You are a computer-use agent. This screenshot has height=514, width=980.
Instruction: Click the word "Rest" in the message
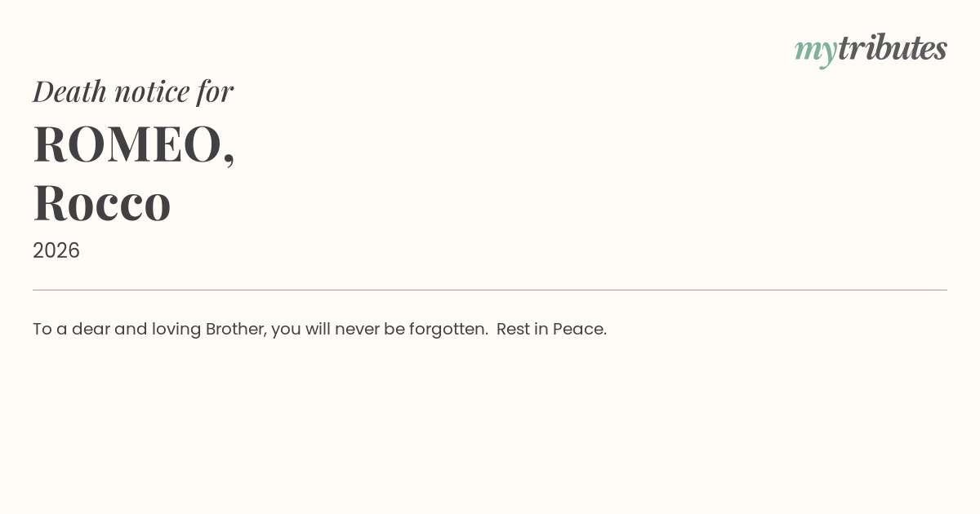[x=512, y=330]
